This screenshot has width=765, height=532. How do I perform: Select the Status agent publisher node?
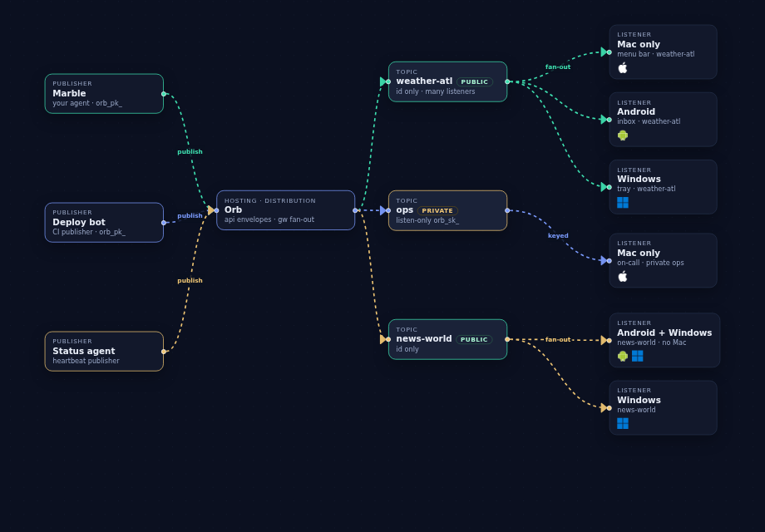(104, 351)
